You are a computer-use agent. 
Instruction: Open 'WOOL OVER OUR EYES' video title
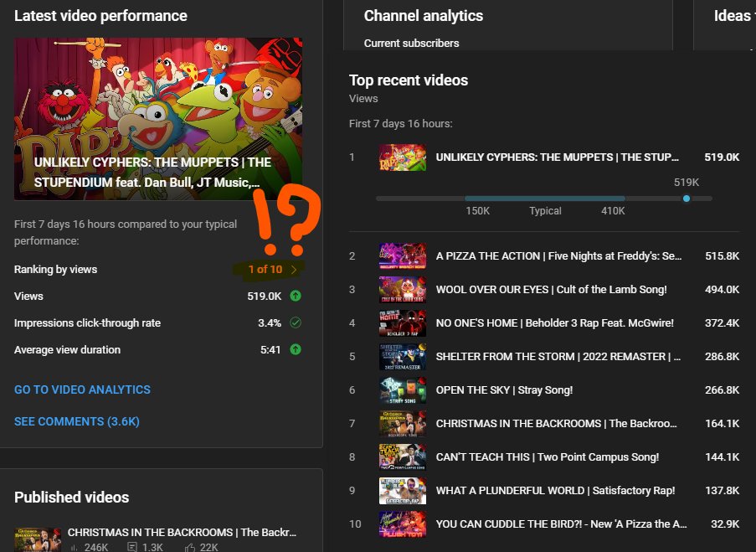coord(552,290)
